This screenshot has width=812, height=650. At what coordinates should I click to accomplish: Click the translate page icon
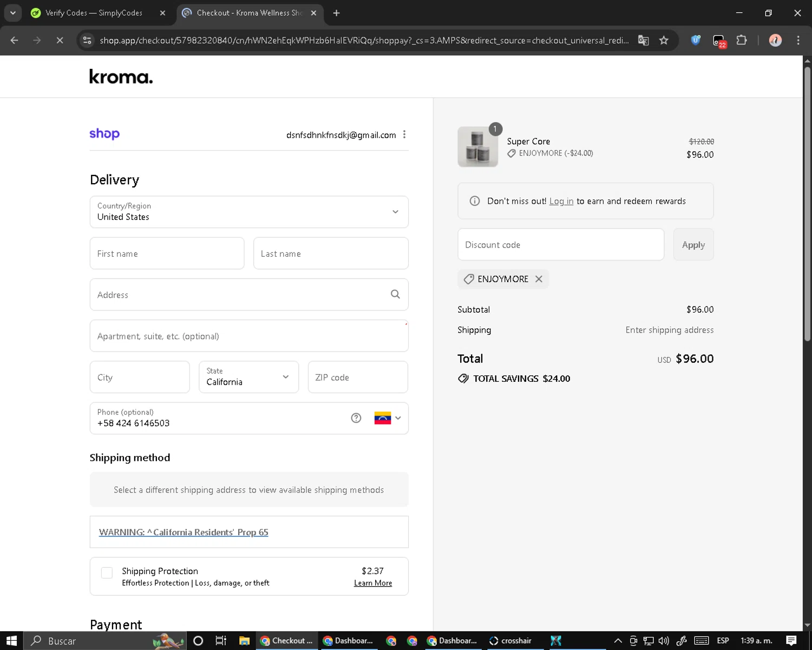[643, 40]
